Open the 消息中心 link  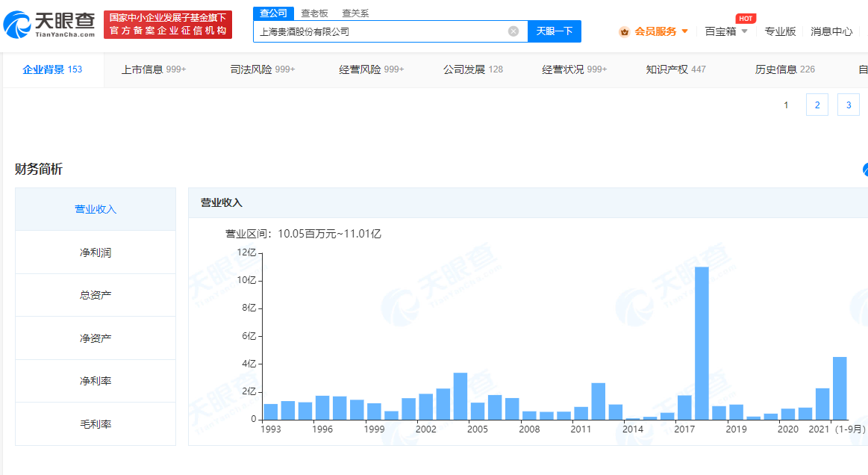tap(831, 31)
